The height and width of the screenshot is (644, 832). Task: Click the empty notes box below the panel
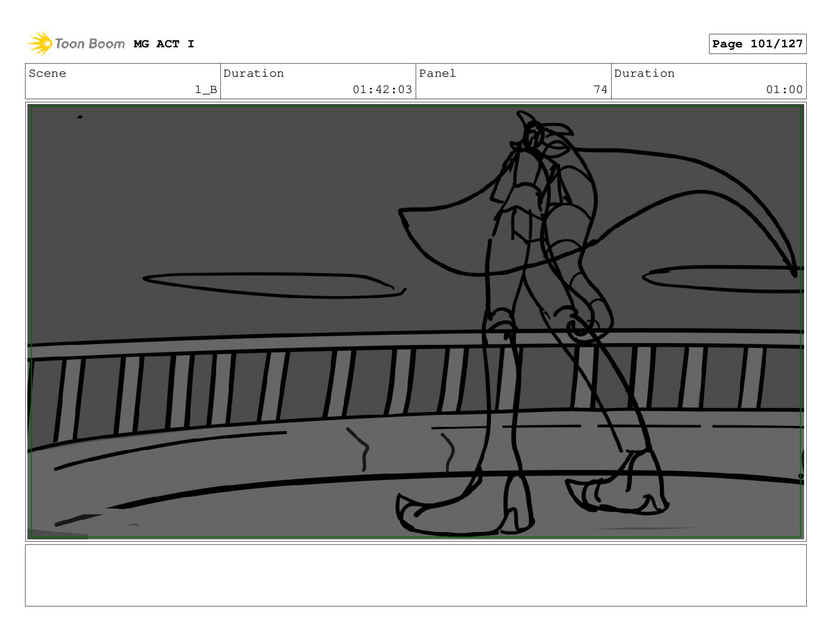pos(415,575)
